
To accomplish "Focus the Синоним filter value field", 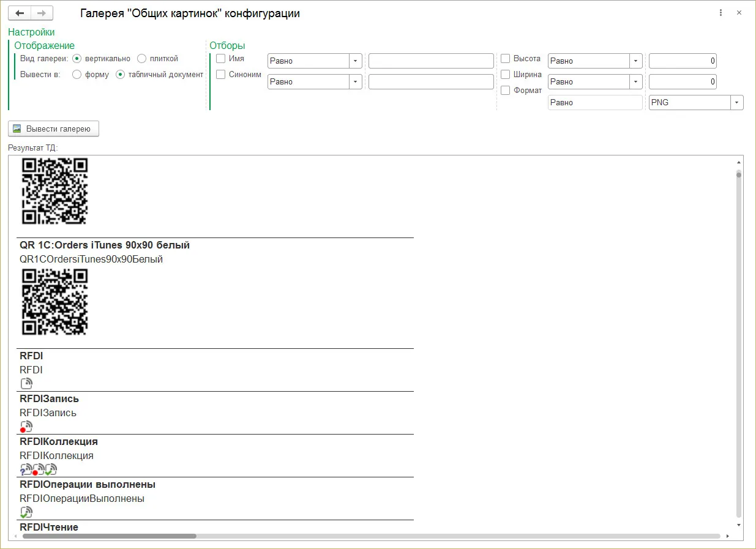I will tap(431, 82).
